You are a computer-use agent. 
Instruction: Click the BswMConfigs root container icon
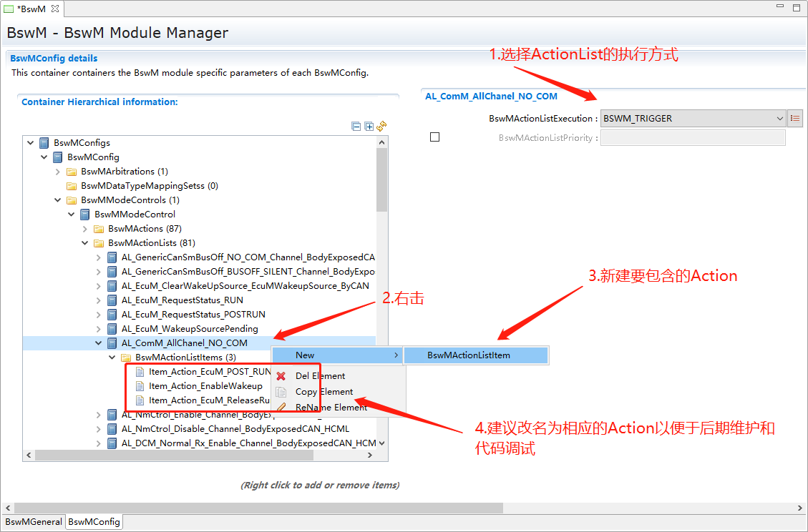pyautogui.click(x=44, y=143)
